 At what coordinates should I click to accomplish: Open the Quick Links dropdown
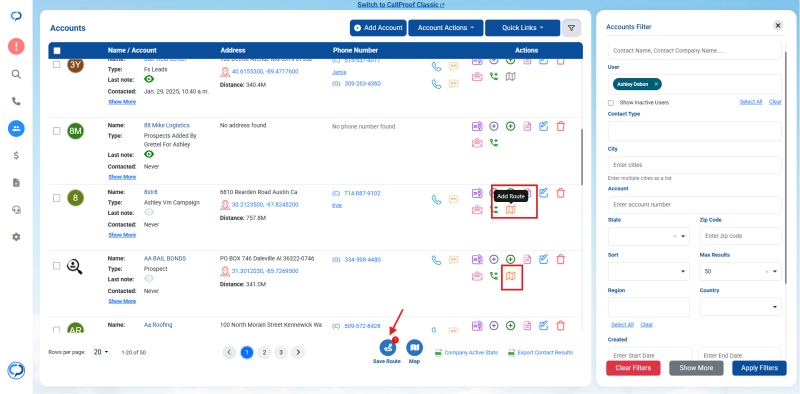[522, 28]
